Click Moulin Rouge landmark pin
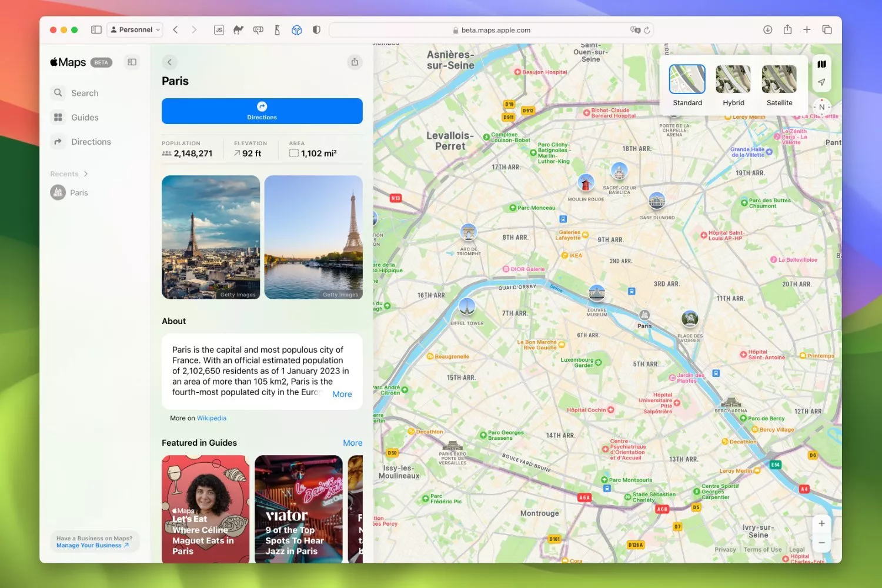The image size is (882, 588). pos(586,183)
